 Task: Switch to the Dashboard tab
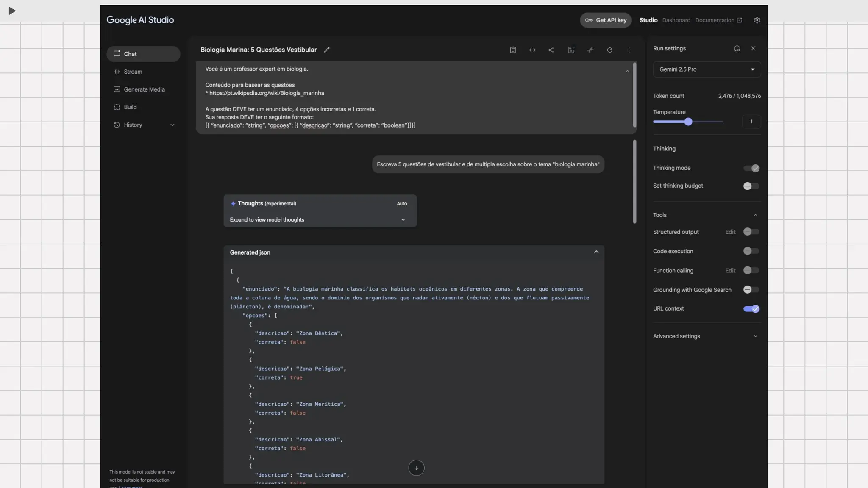676,20
